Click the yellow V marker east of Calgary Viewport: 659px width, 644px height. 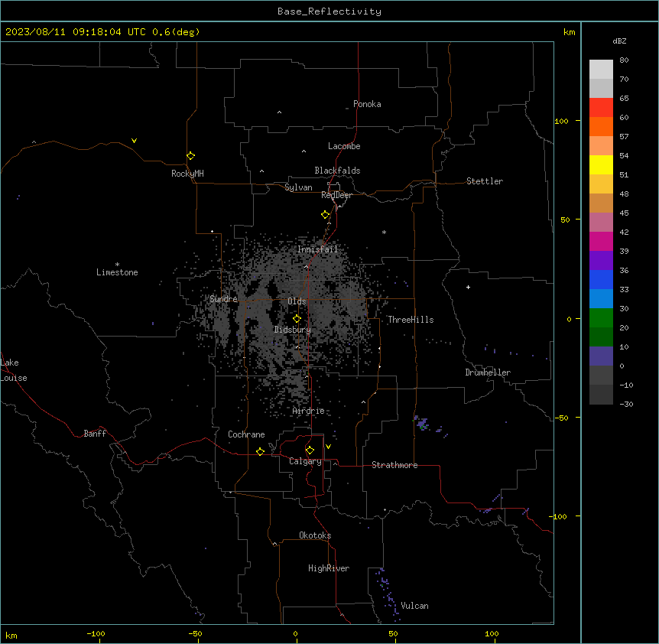[x=328, y=447]
